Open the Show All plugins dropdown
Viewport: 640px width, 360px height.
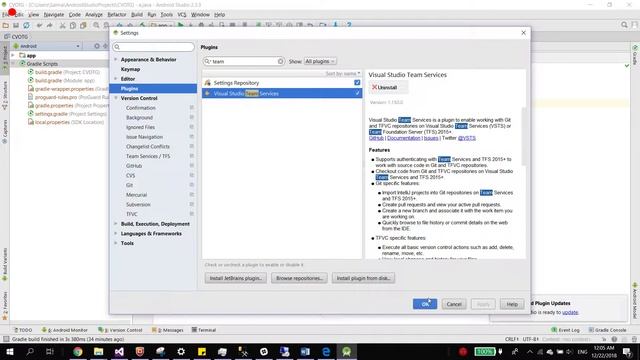tap(320, 61)
